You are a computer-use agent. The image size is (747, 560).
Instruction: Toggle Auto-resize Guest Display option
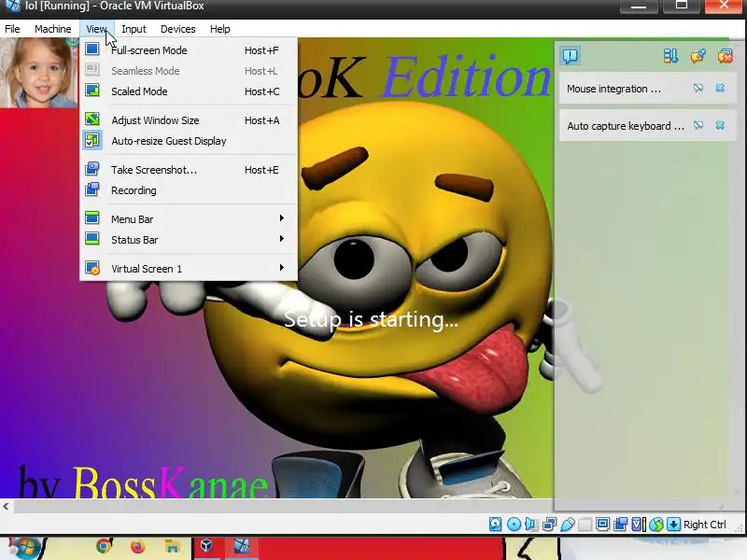click(x=189, y=141)
